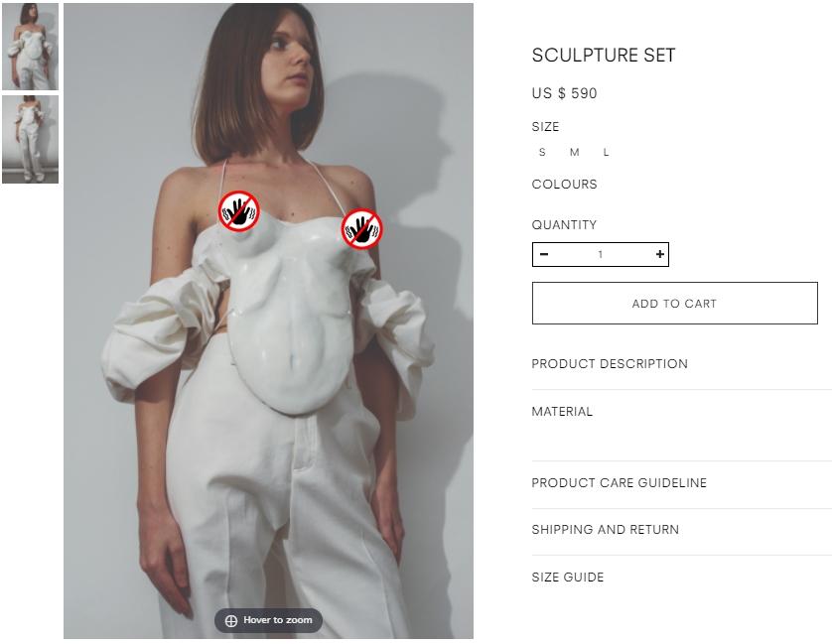Select size S
The image size is (832, 644).
pos(542,152)
